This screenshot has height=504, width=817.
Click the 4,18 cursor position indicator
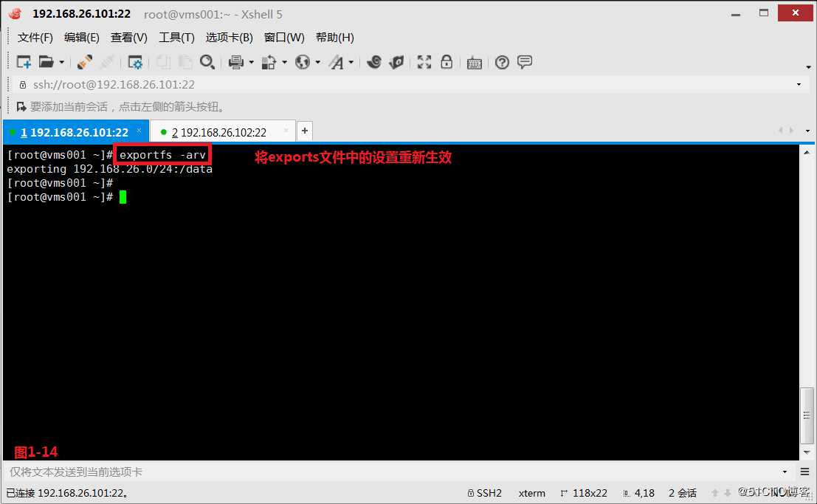tap(639, 493)
